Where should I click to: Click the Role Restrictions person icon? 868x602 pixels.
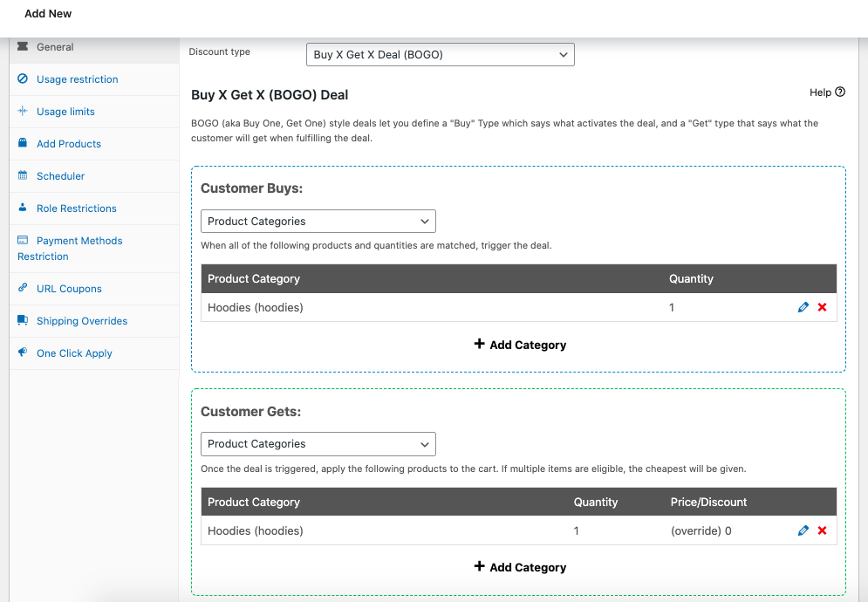pyautogui.click(x=23, y=208)
